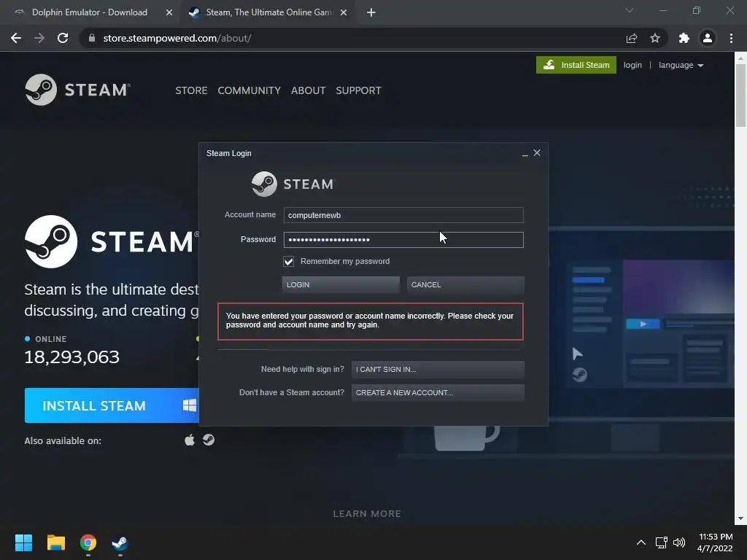Screen dimensions: 747x560
Task: Click the Steam logo in page header
Action: click(x=77, y=90)
